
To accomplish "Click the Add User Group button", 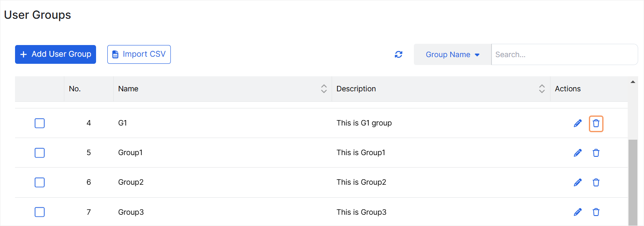I will click(x=56, y=54).
